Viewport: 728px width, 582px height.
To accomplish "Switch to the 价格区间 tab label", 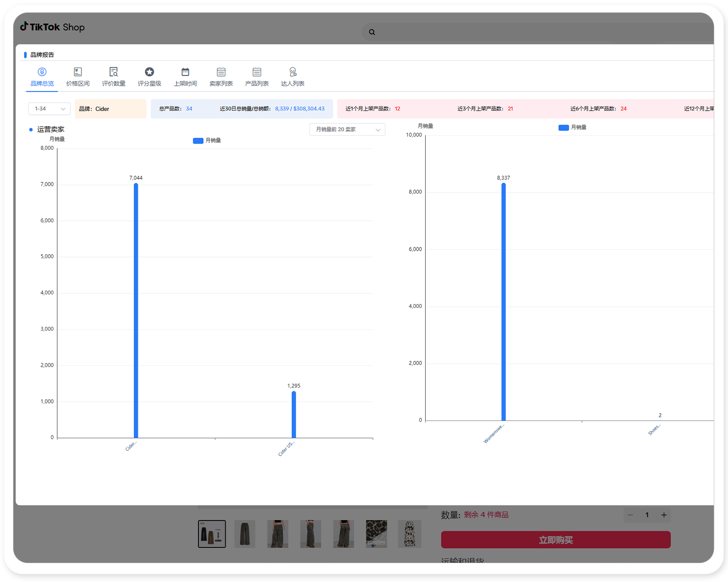I will pos(78,84).
